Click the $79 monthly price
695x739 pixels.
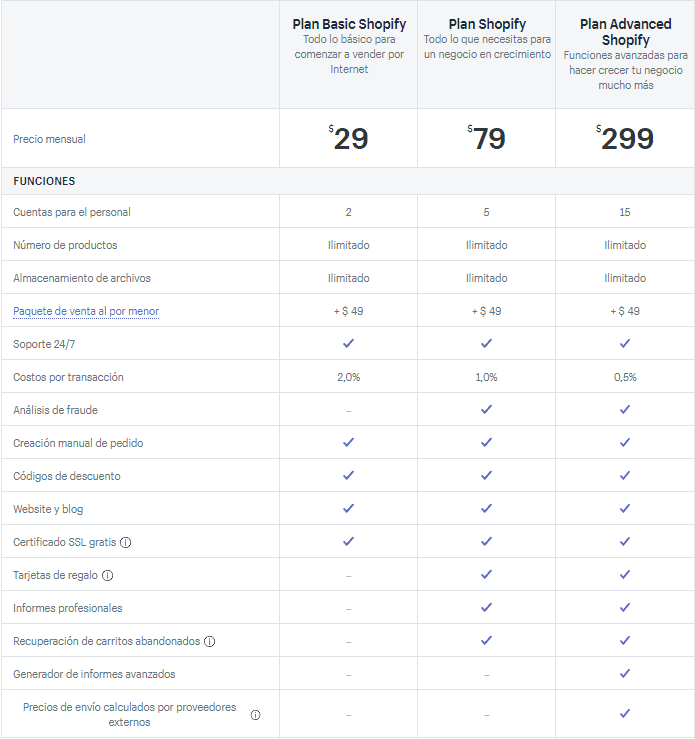click(x=486, y=139)
